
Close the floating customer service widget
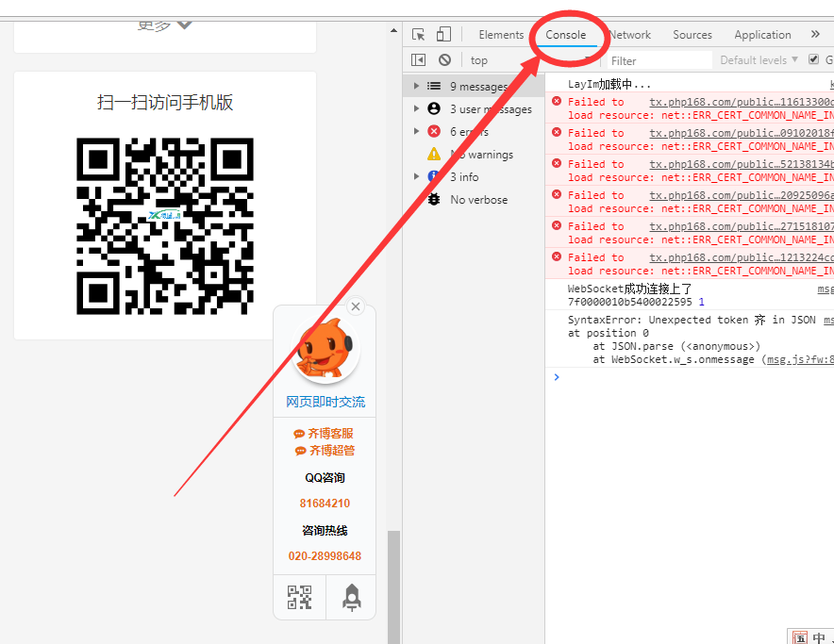pyautogui.click(x=356, y=306)
